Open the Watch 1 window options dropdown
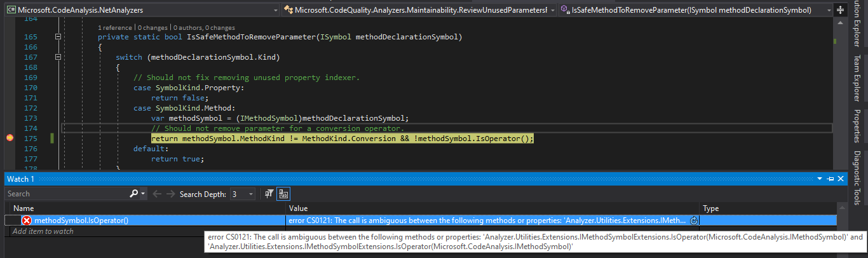The width and height of the screenshot is (868, 258). click(820, 179)
